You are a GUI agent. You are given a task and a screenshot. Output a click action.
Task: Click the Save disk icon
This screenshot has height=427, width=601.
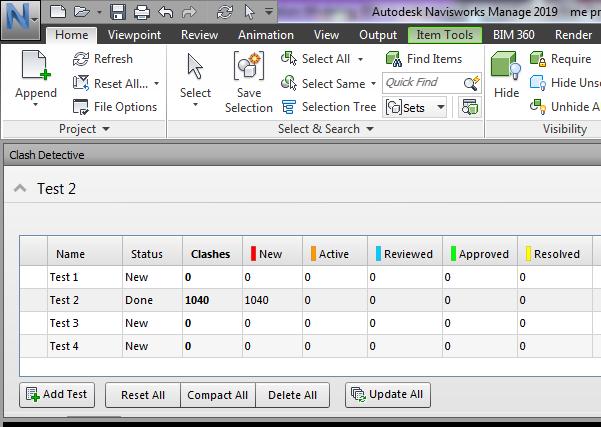(x=118, y=12)
